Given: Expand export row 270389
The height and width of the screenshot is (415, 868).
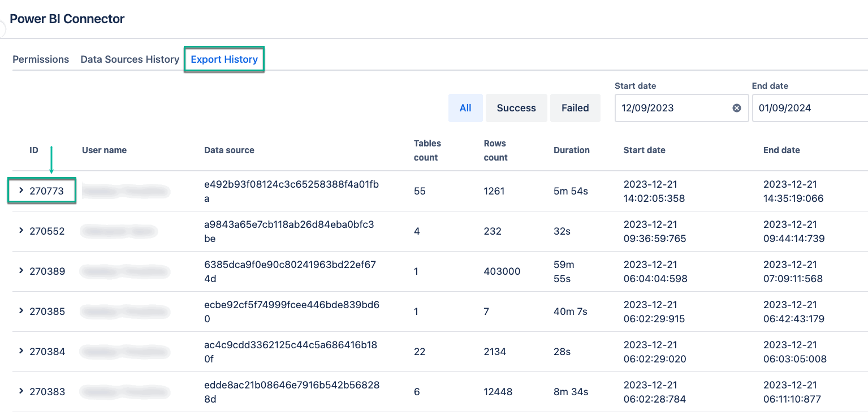Looking at the screenshot, I should coord(21,271).
